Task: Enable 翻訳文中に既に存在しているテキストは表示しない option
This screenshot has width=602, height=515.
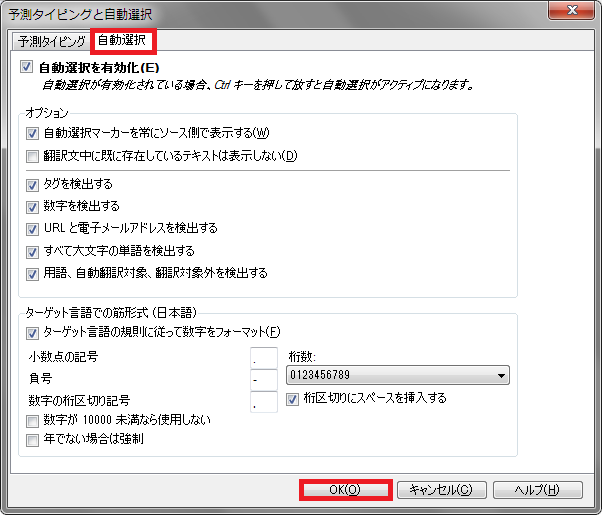Action: click(33, 155)
